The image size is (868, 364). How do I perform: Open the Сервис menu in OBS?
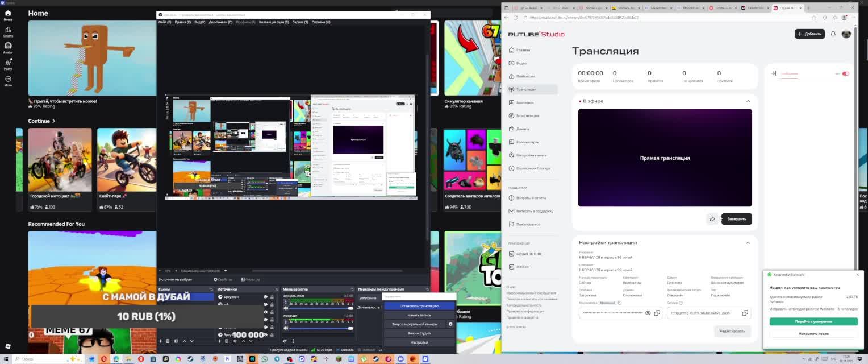pos(300,22)
